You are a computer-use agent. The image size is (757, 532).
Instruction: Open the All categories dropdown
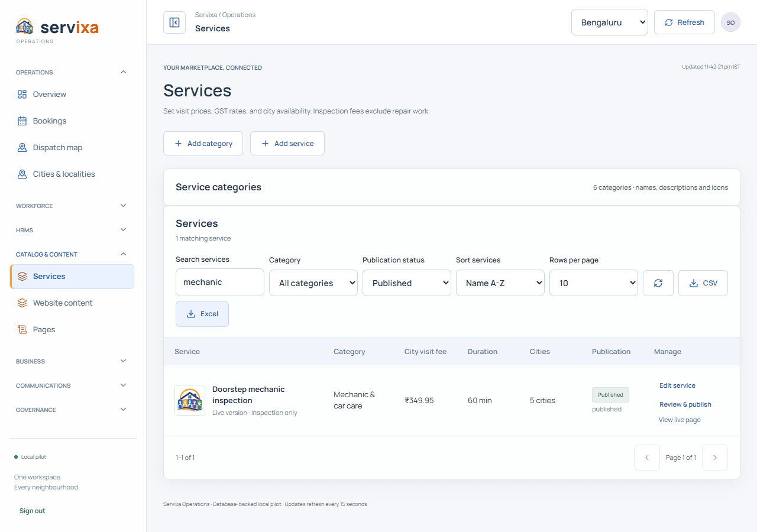tap(313, 283)
